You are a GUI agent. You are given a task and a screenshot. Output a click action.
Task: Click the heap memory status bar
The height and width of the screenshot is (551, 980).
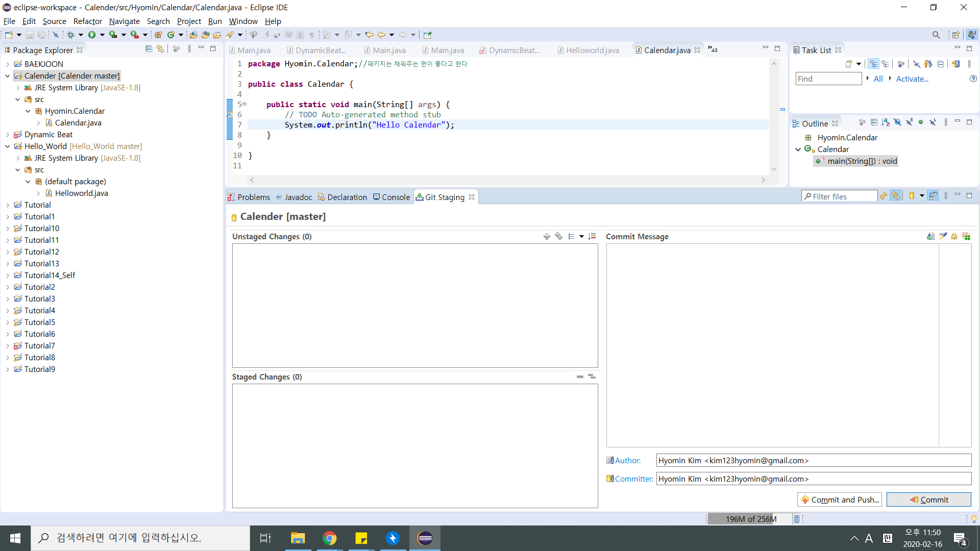click(750, 519)
